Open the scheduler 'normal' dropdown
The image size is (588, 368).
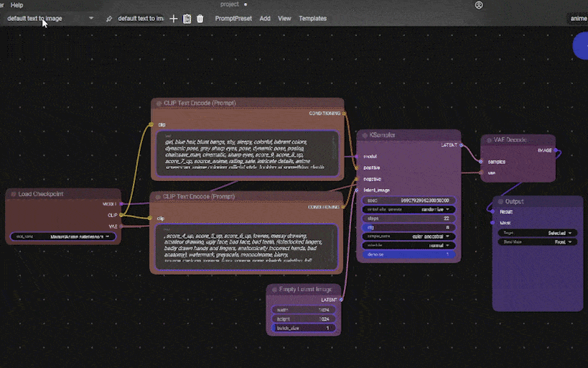(x=409, y=246)
